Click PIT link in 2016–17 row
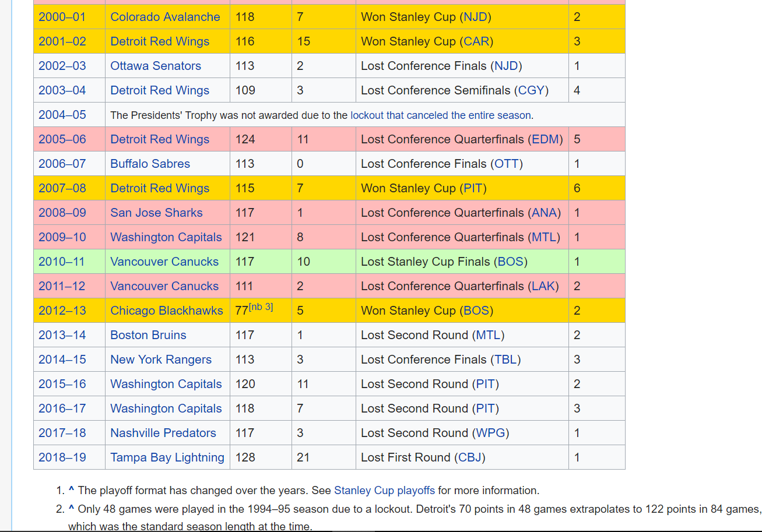Screen dimensions: 762x532 tap(485, 408)
